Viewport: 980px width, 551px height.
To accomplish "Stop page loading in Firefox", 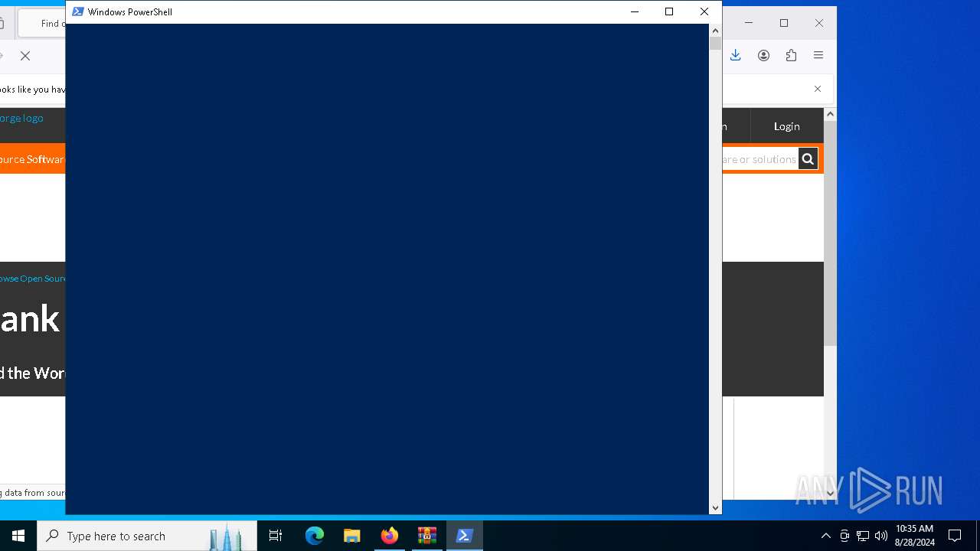I will tap(25, 56).
